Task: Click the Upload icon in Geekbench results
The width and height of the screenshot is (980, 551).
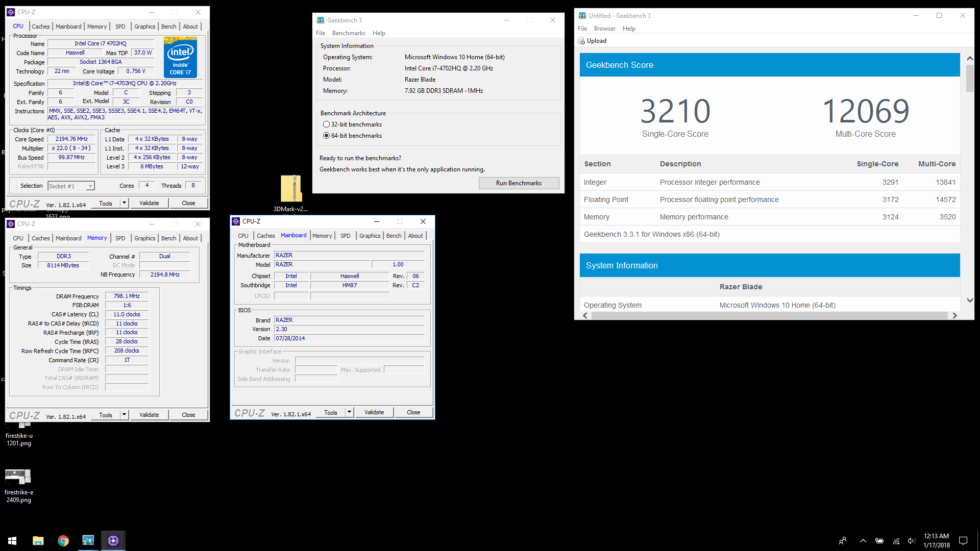Action: click(x=581, y=41)
